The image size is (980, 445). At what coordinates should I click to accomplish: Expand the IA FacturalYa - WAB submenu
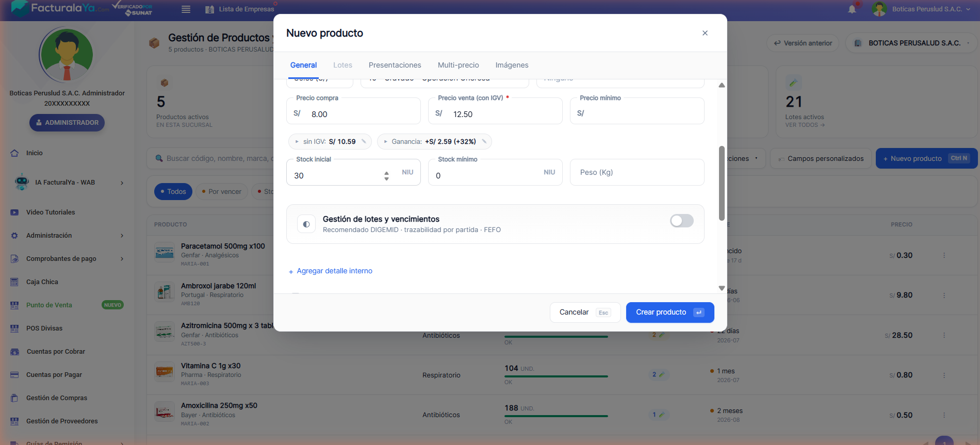pos(122,183)
